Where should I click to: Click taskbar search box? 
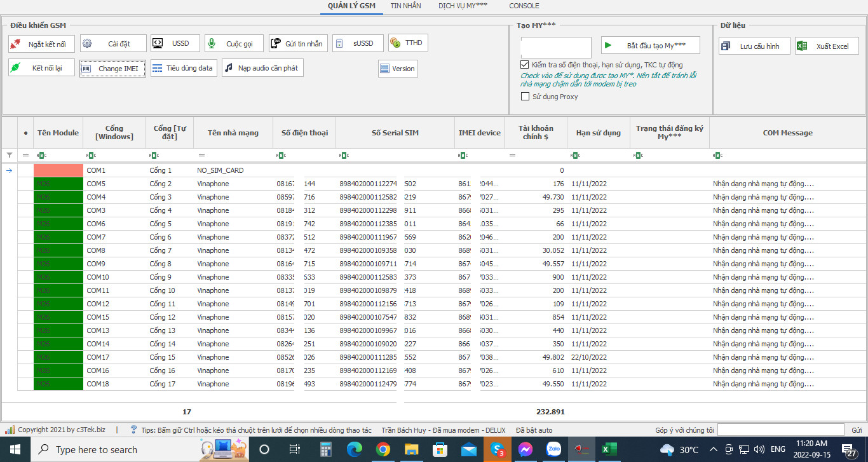140,449
